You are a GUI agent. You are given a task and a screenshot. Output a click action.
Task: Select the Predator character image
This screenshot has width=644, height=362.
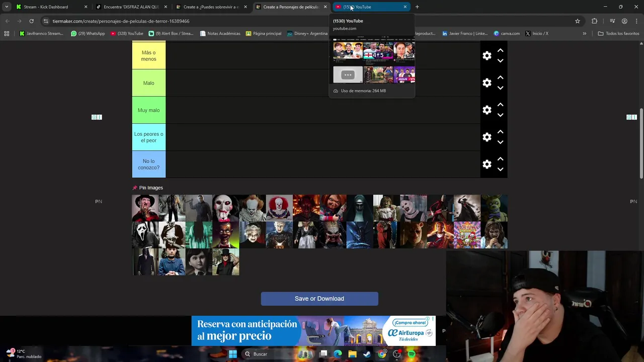(x=333, y=235)
